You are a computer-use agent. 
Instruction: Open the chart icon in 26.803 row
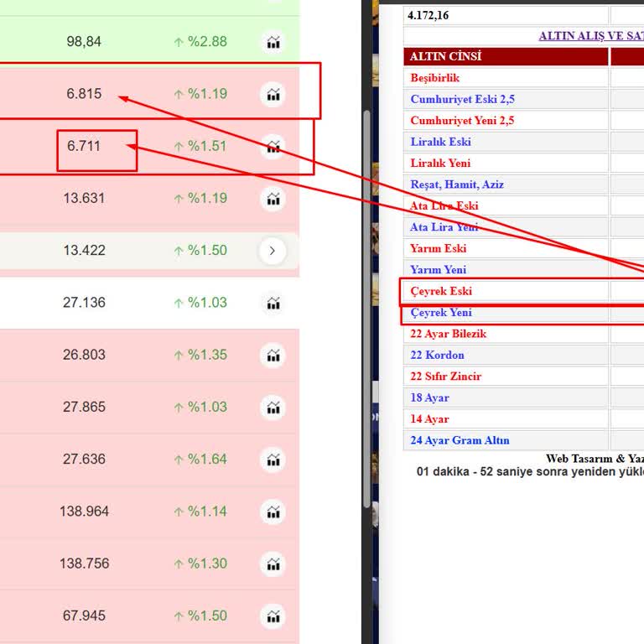point(273,355)
